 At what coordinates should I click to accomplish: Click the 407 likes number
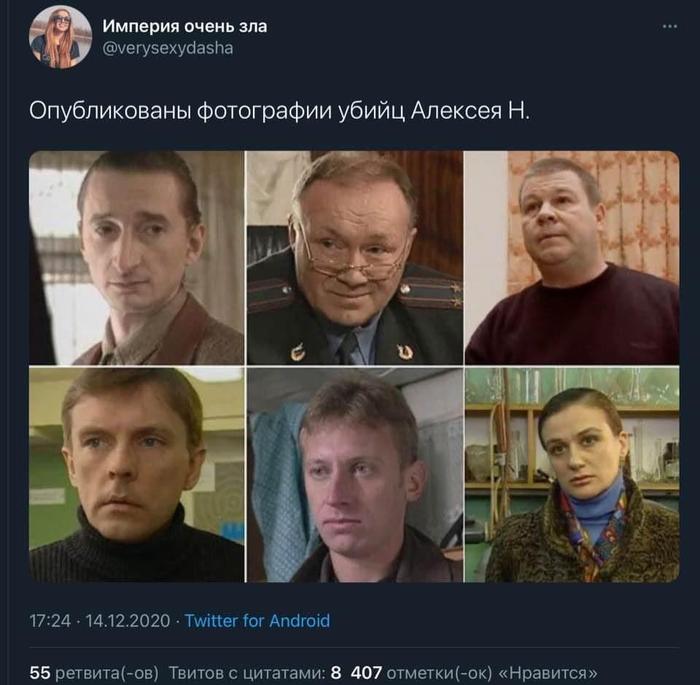(367, 672)
